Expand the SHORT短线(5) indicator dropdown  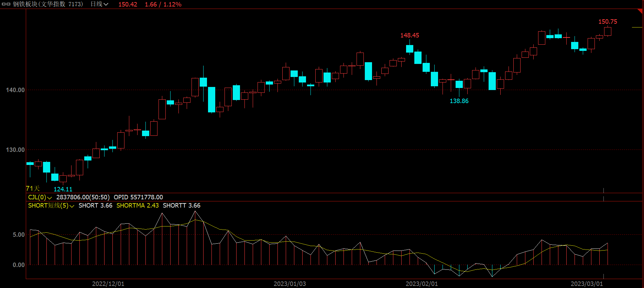[51, 206]
